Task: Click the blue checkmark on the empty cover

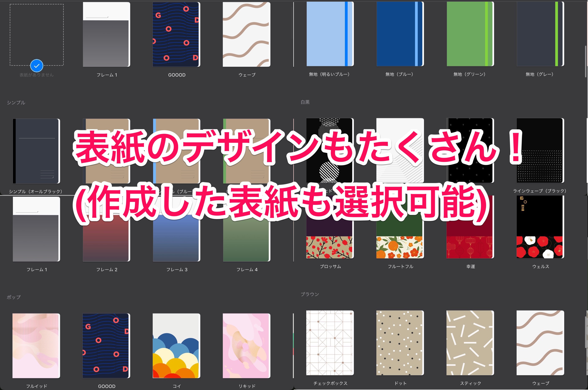Action: click(37, 66)
